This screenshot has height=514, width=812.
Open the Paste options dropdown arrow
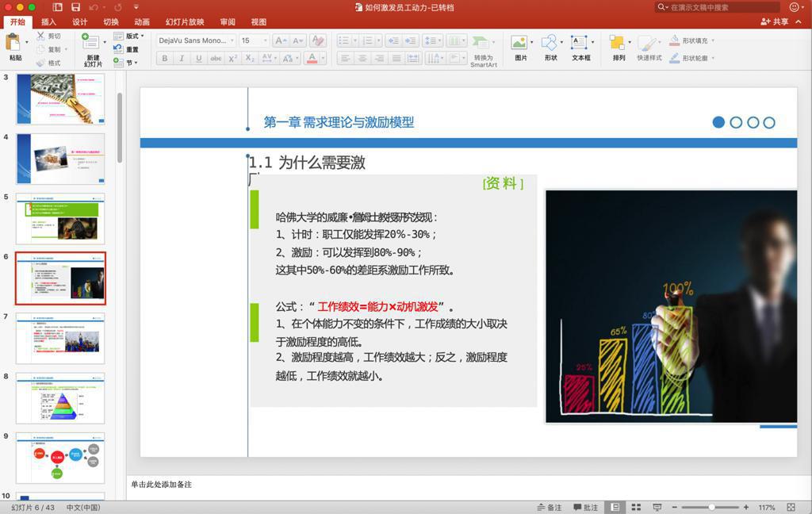tap(26, 43)
